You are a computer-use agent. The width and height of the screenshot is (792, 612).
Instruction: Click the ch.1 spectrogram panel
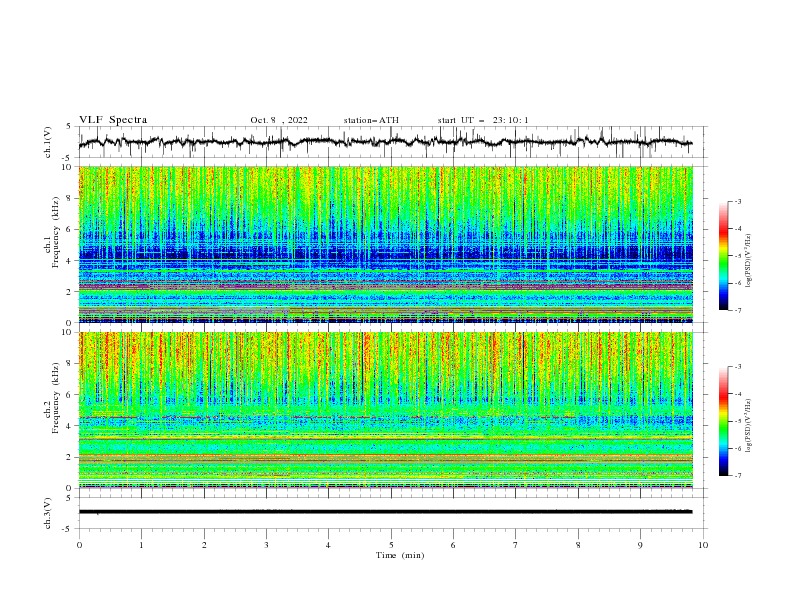point(385,244)
